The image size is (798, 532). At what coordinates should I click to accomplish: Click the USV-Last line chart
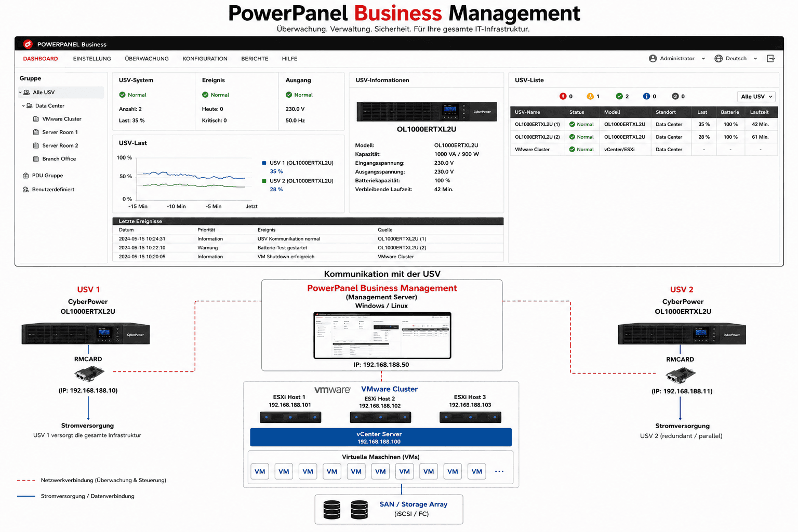click(x=195, y=178)
